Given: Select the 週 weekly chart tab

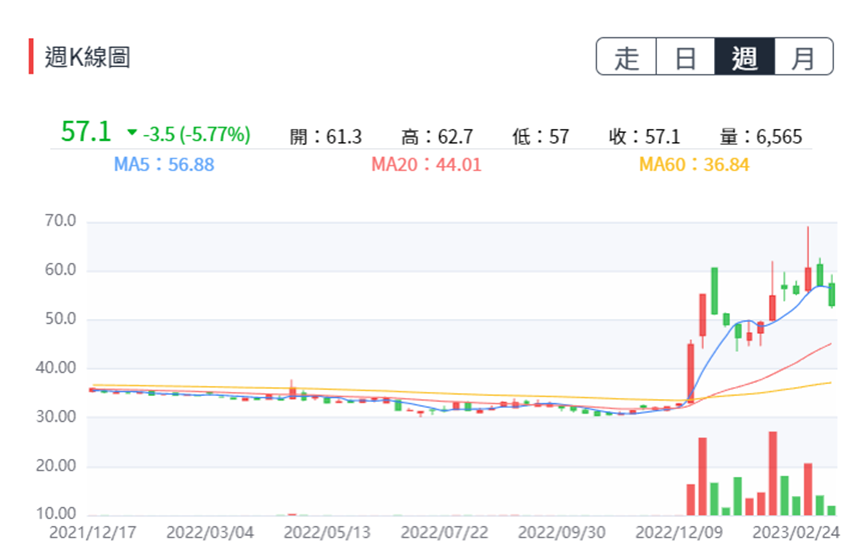Looking at the screenshot, I should pyautogui.click(x=744, y=57).
